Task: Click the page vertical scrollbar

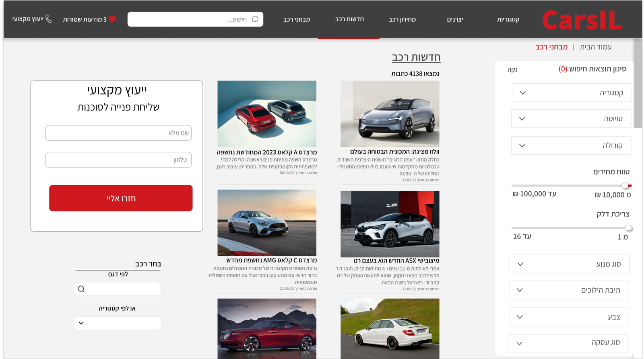Action: [x=638, y=84]
